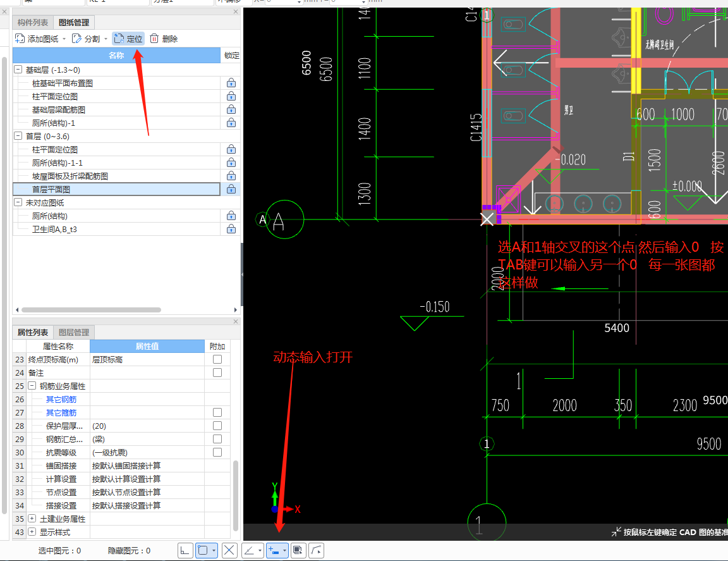This screenshot has width=728, height=561.
Task: Open snap type dropdown beside rounded-square icon
Action: pyautogui.click(x=214, y=551)
